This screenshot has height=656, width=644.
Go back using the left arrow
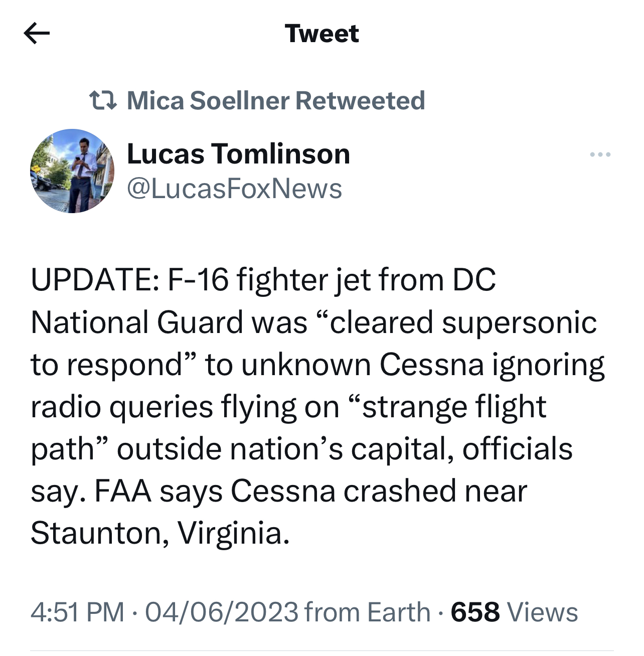[x=37, y=34]
